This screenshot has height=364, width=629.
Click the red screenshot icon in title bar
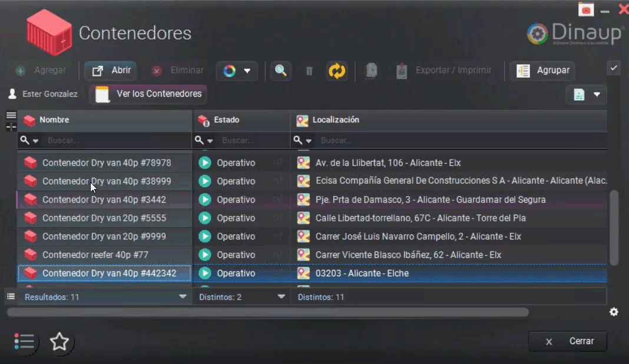coord(585,9)
